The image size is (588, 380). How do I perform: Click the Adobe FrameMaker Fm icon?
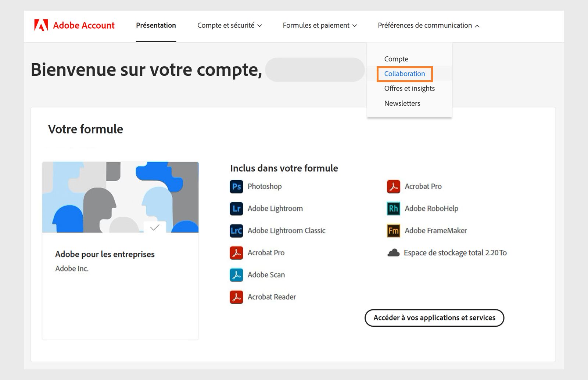pyautogui.click(x=394, y=231)
